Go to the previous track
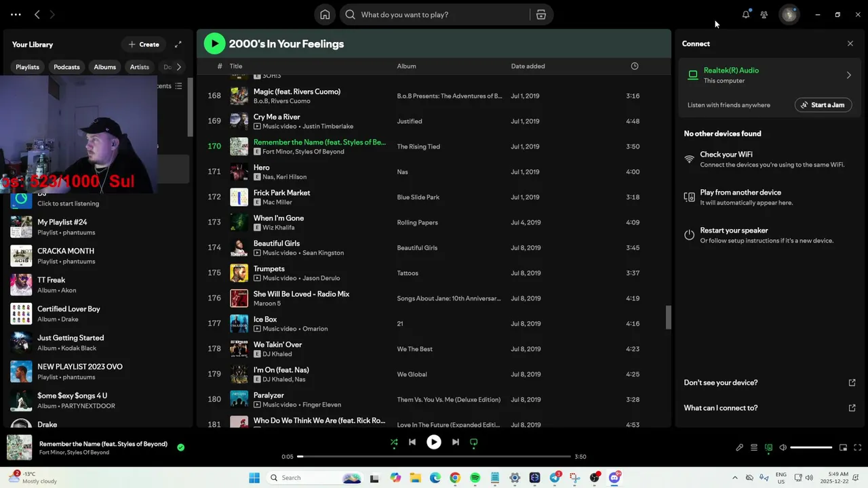This screenshot has width=868, height=488. 412,442
